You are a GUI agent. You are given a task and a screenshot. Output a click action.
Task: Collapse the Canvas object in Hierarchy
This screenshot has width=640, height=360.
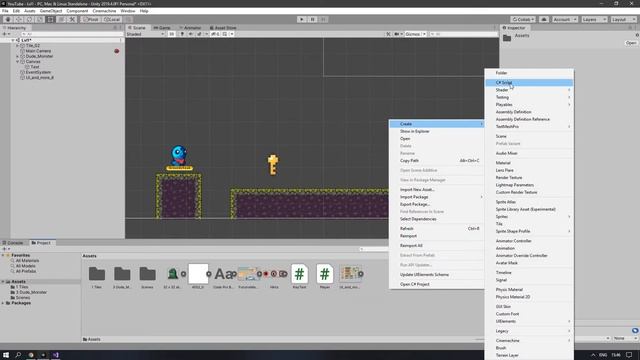(18, 62)
